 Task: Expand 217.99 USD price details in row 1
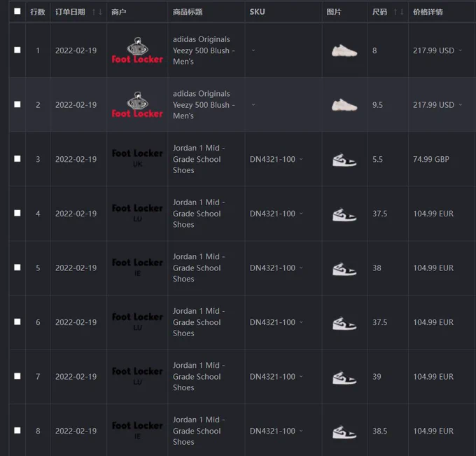tap(461, 50)
